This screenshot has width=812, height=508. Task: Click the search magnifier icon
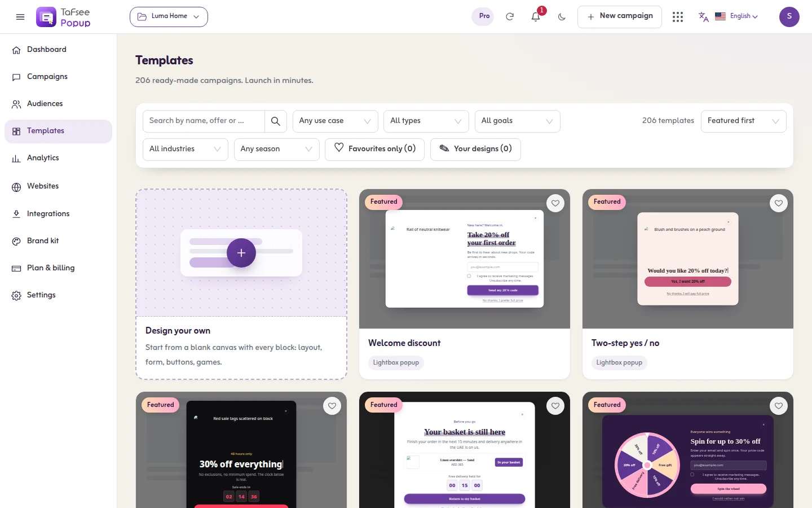pyautogui.click(x=276, y=121)
